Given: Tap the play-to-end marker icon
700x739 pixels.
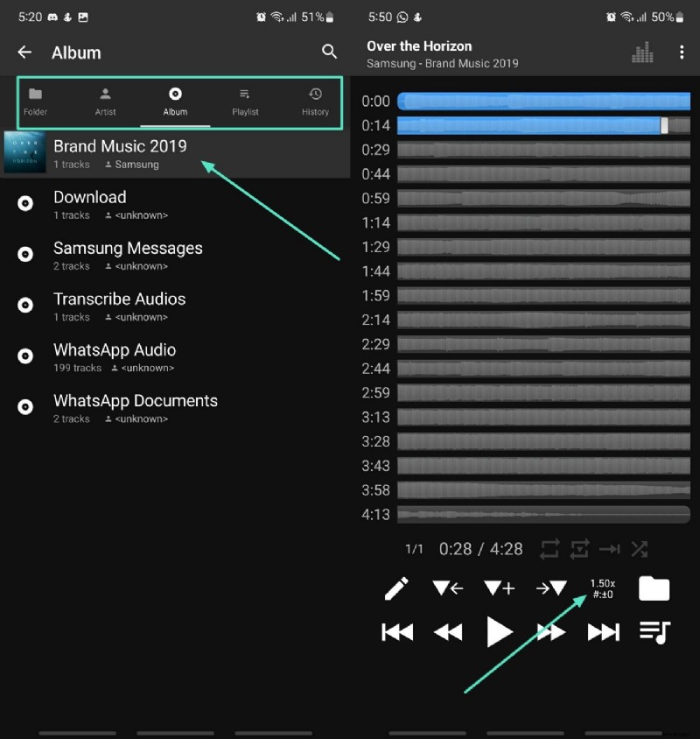Looking at the screenshot, I should [x=610, y=549].
